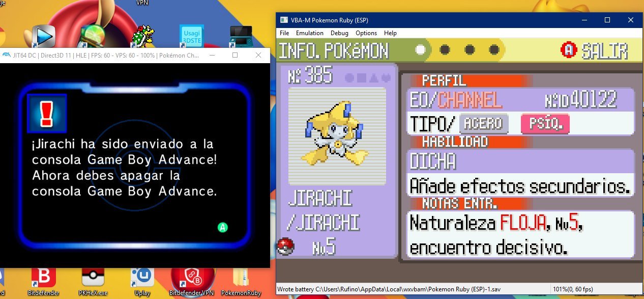644x299 pixels.
Task: Click the green A button in Dolphin dialog
Action: point(222,228)
